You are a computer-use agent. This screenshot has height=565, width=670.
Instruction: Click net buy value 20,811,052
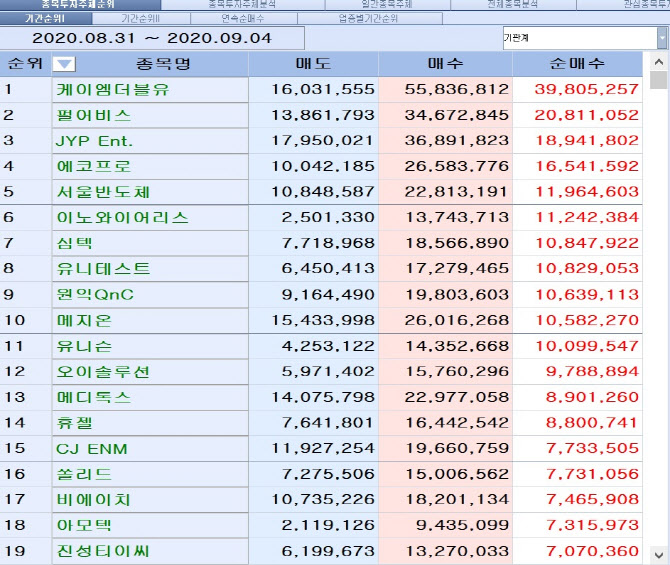pyautogui.click(x=586, y=115)
